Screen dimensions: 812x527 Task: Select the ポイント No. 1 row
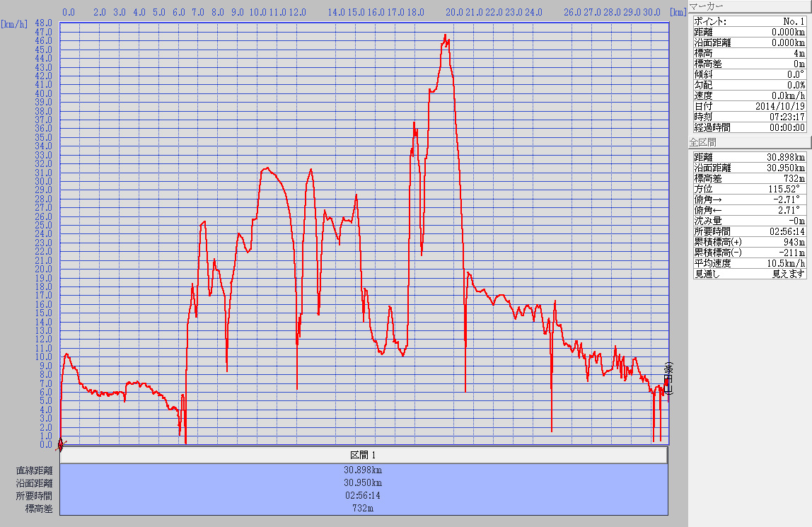[749, 21]
